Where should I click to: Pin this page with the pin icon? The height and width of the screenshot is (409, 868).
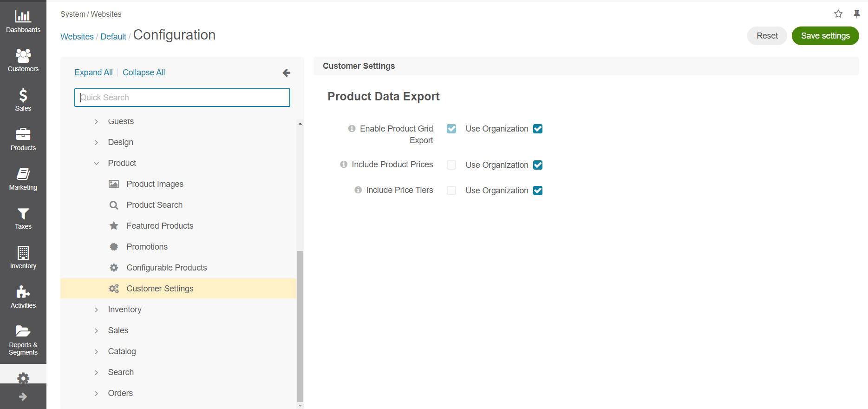tap(857, 14)
